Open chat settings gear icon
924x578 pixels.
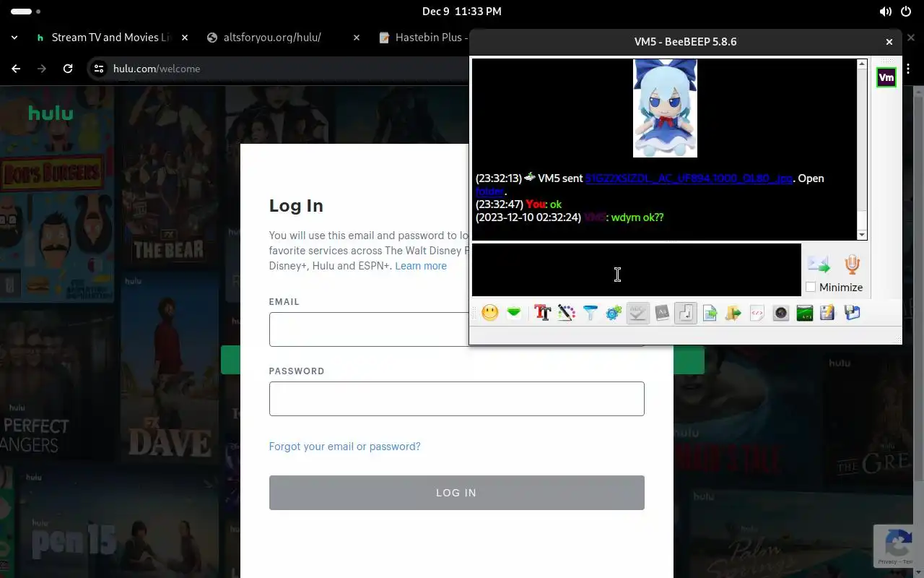click(x=614, y=313)
